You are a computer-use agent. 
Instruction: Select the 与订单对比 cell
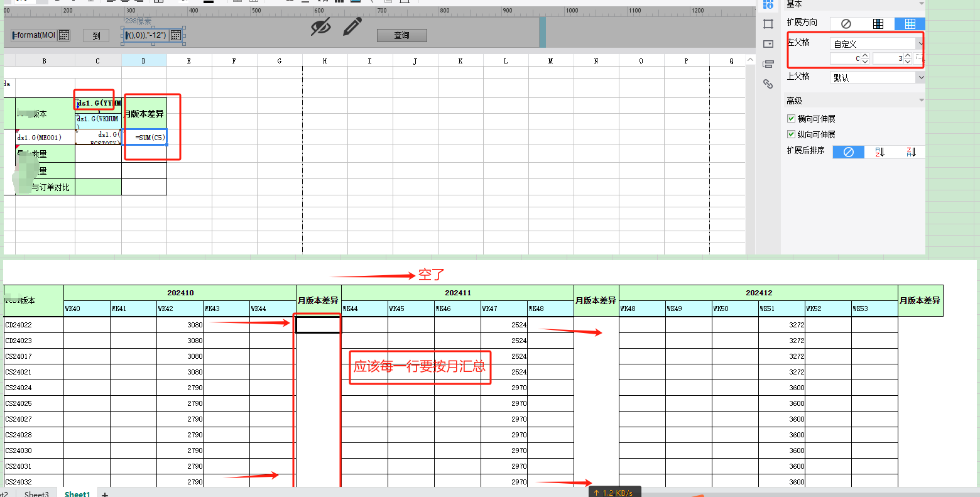[x=45, y=187]
